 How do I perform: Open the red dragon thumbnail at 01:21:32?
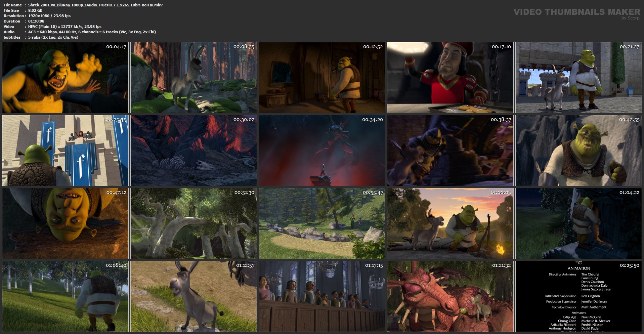tap(450, 296)
